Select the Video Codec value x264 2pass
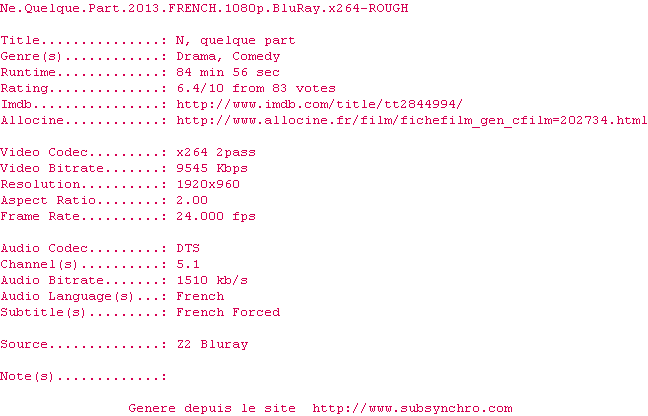 216,152
